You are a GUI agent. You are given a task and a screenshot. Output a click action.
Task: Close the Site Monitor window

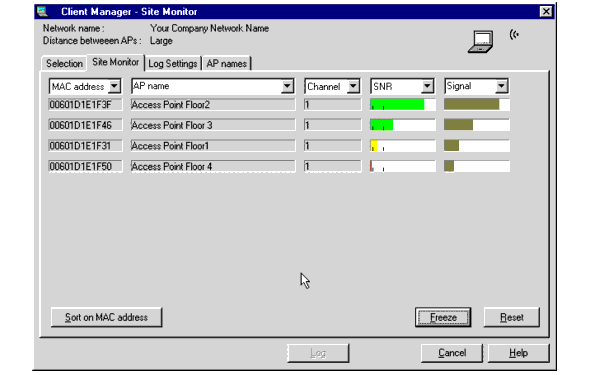546,12
